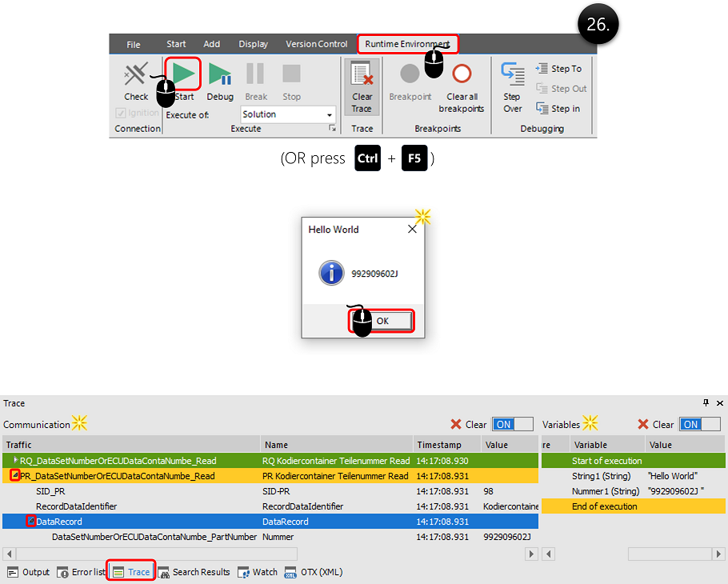Click Clear next to Communication

pos(468,425)
